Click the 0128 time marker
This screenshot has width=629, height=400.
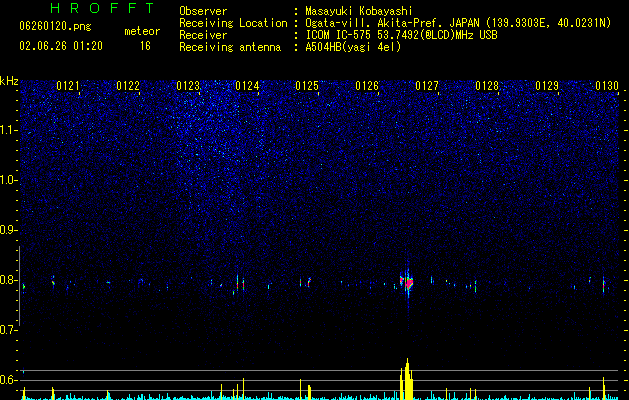point(487,86)
